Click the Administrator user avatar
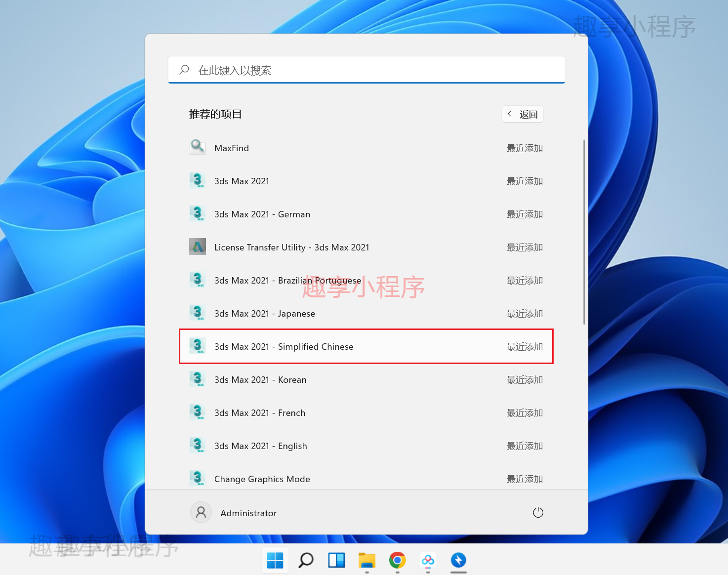 coord(201,513)
